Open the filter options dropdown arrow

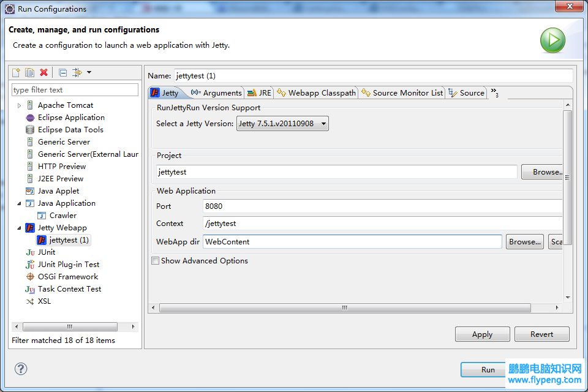pos(89,72)
